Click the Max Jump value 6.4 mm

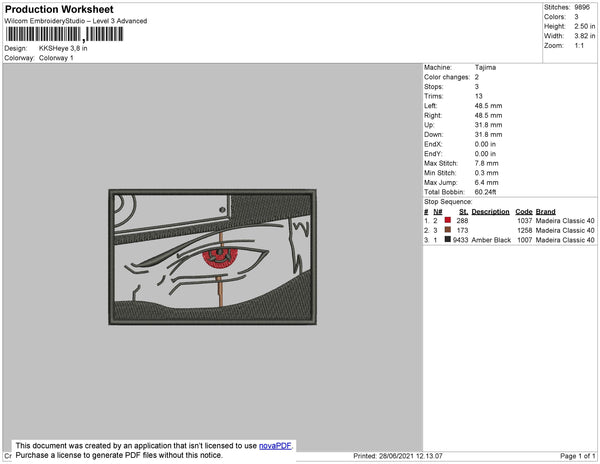click(x=486, y=182)
